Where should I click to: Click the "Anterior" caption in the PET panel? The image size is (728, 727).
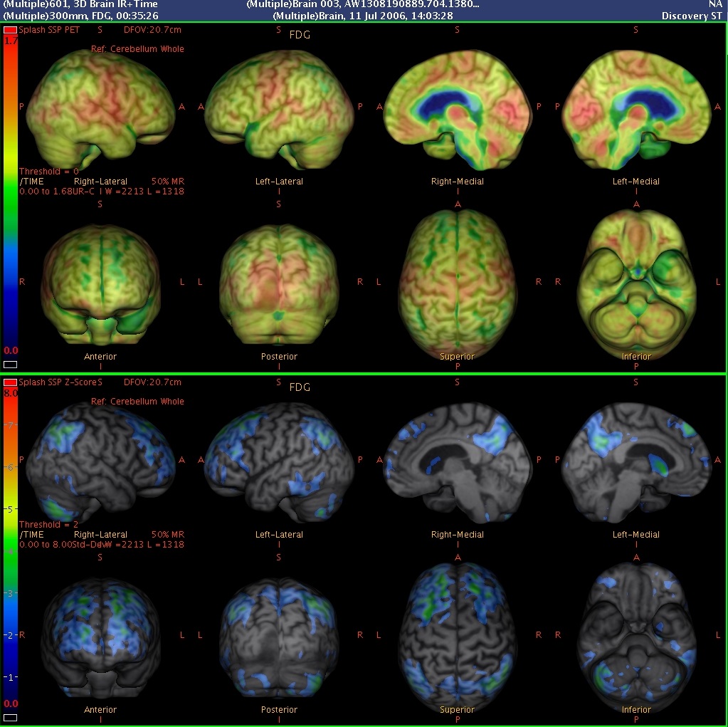100,357
